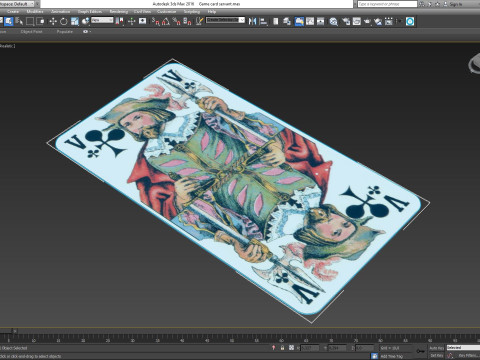Open the Reference Coordinate System dropdown

pos(102,20)
